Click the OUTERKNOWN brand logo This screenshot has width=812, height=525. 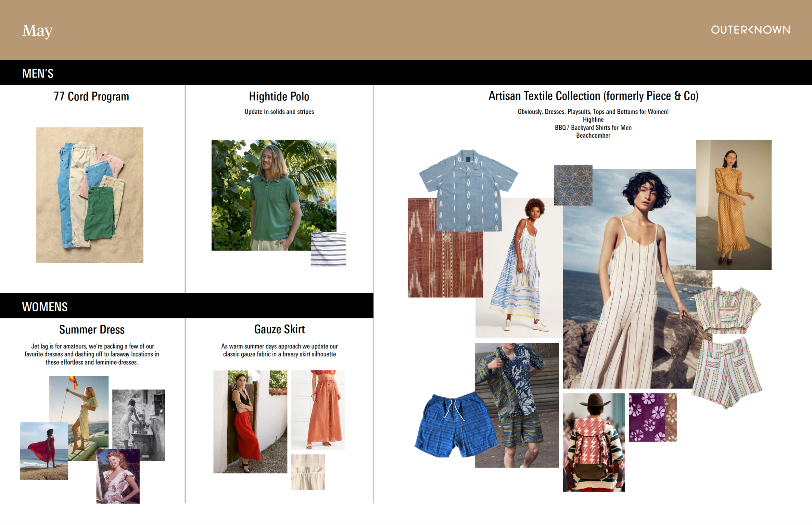point(750,30)
